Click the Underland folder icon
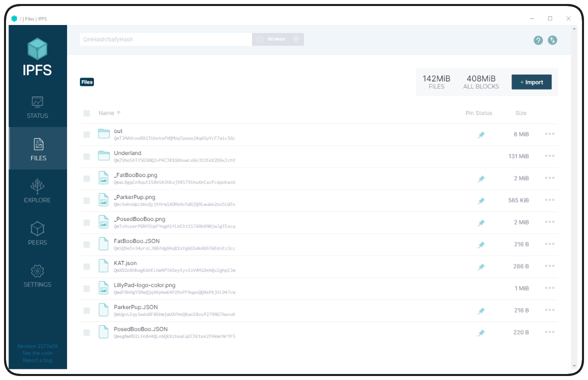The width and height of the screenshot is (588, 380). pos(103,155)
